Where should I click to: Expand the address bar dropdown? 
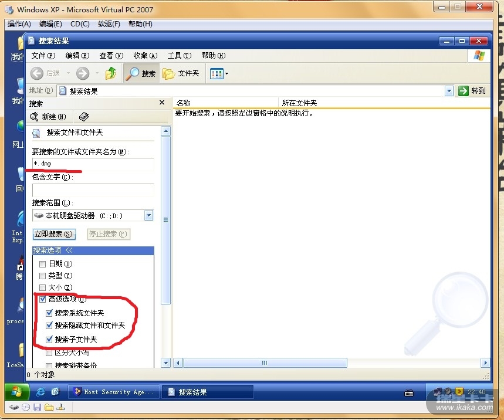pyautogui.click(x=449, y=91)
